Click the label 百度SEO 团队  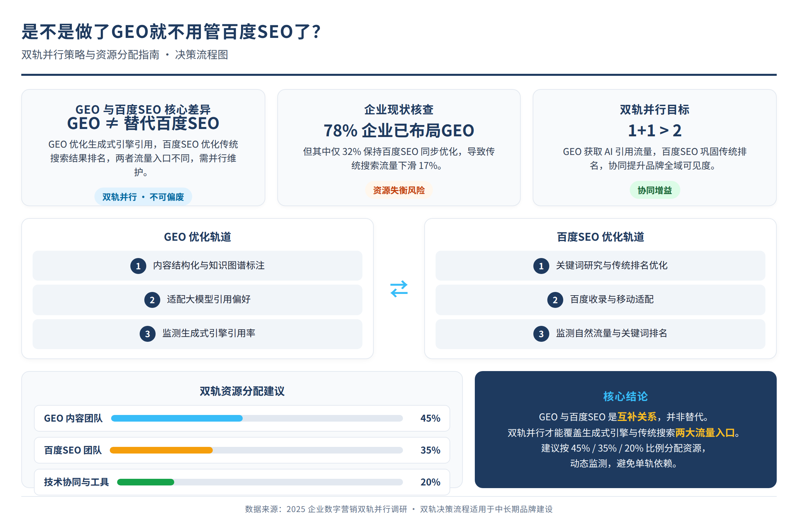[73, 450]
